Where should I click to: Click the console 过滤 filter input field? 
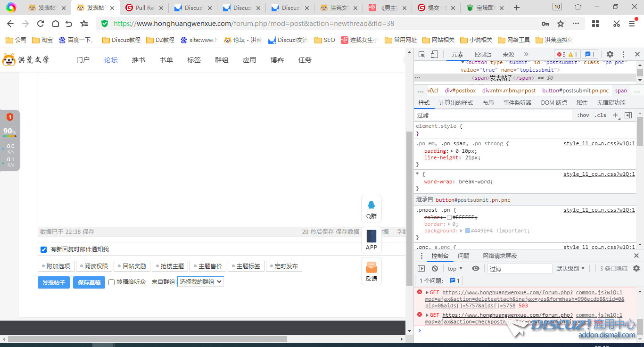click(x=519, y=268)
